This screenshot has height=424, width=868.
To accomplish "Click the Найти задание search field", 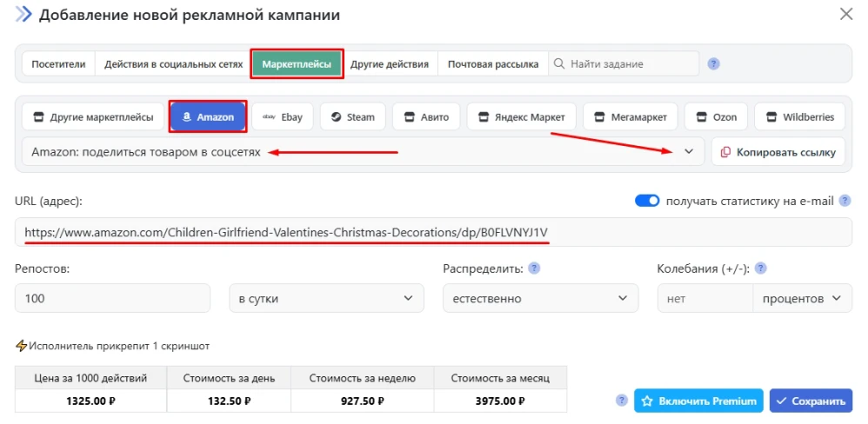I will (x=624, y=64).
